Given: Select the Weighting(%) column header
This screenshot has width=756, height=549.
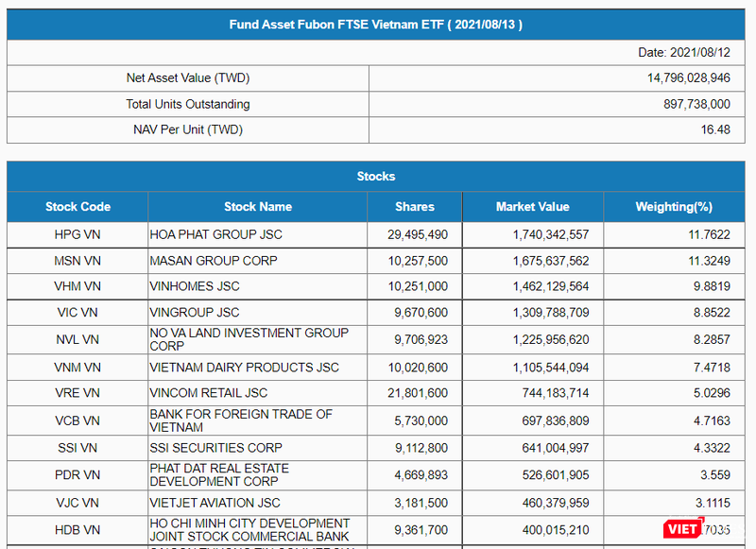Looking at the screenshot, I should (x=673, y=206).
